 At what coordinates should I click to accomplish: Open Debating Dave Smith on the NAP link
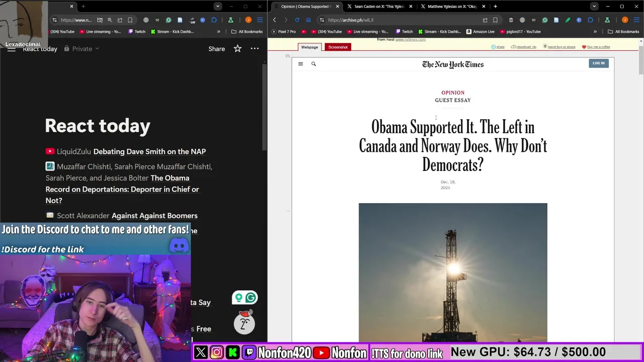149,151
